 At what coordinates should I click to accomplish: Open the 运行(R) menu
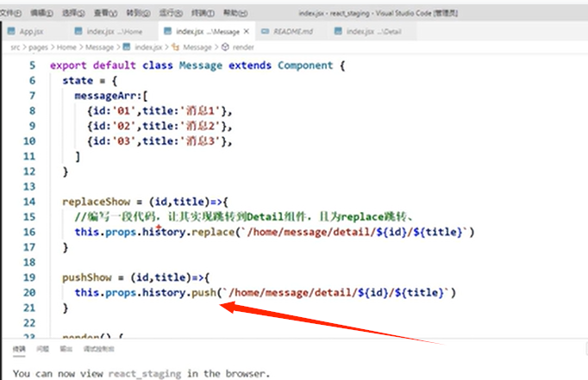point(171,13)
